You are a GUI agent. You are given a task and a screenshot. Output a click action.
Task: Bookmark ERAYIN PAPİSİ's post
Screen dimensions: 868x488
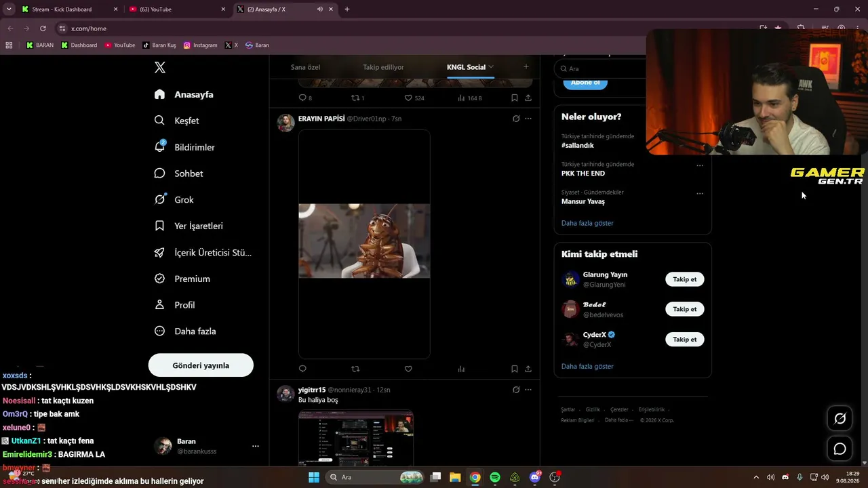click(515, 369)
